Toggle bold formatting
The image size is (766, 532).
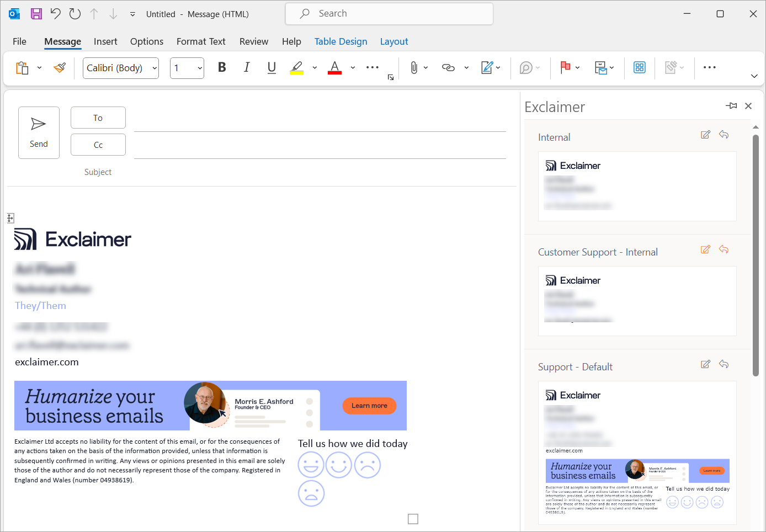pyautogui.click(x=222, y=67)
